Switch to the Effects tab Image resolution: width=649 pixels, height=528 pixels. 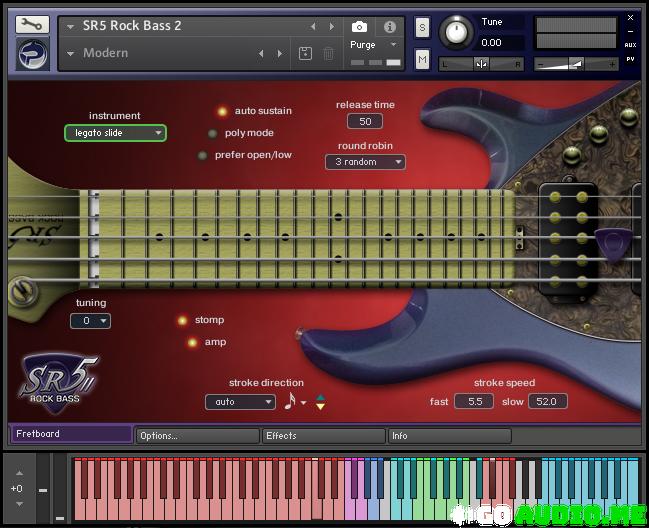pos(324,436)
